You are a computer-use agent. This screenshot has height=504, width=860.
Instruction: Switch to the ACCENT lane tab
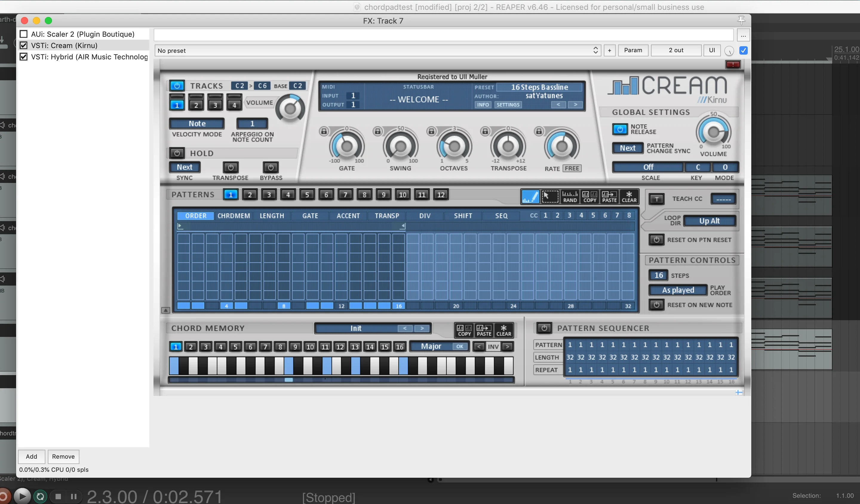(x=348, y=216)
